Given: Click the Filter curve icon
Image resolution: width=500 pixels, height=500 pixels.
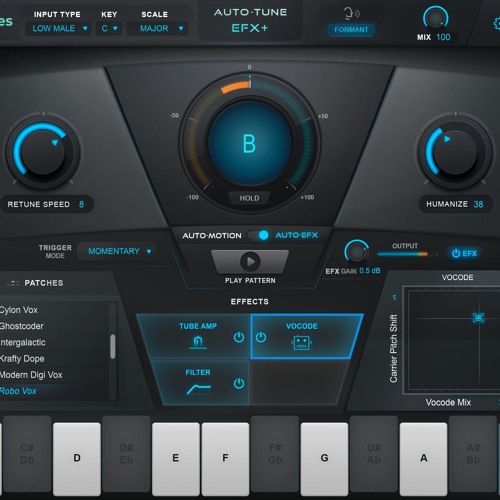Looking at the screenshot, I should [199, 389].
